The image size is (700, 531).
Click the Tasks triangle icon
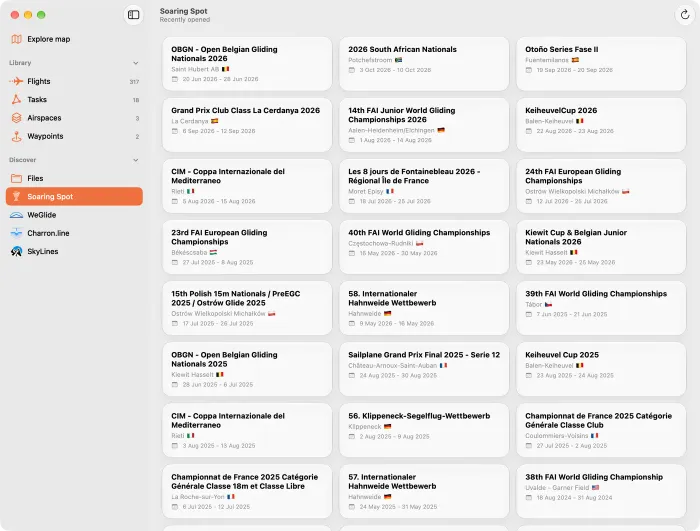[17, 100]
